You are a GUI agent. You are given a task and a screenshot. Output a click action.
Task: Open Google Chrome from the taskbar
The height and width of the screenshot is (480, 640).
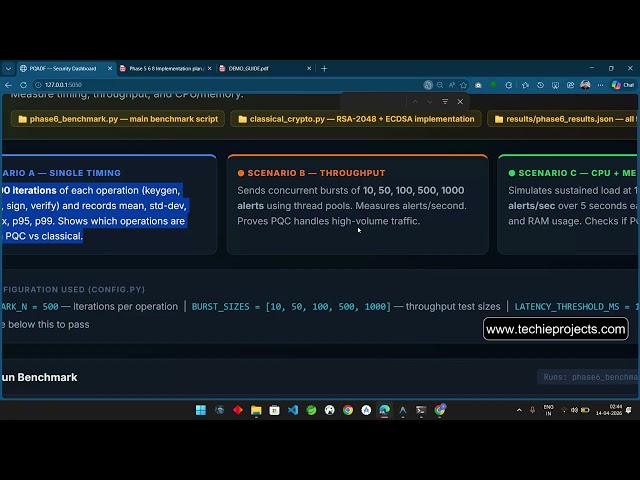(x=348, y=410)
